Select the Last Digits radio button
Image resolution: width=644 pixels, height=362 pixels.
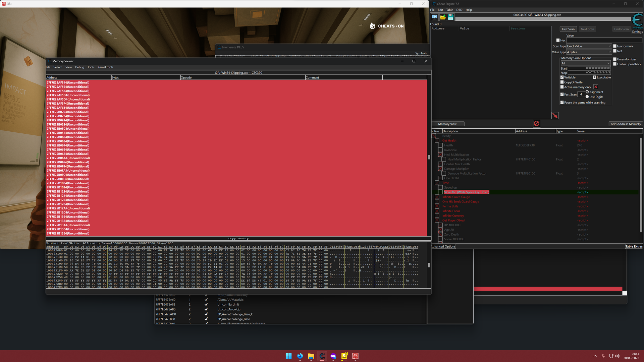click(x=587, y=97)
